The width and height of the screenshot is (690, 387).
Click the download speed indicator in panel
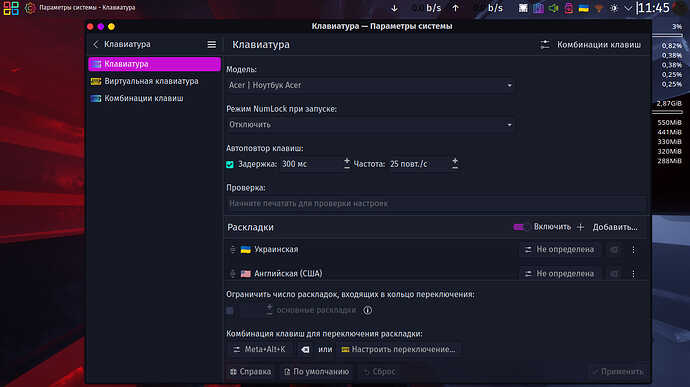(416, 8)
